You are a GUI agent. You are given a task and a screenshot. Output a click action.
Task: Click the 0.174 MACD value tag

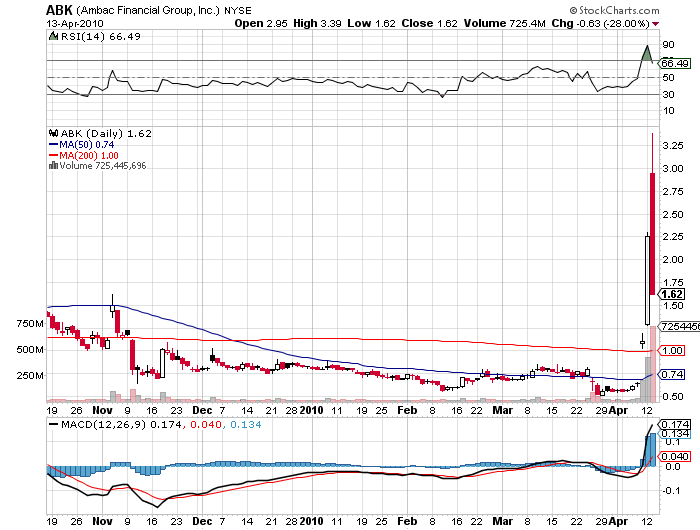coord(675,424)
